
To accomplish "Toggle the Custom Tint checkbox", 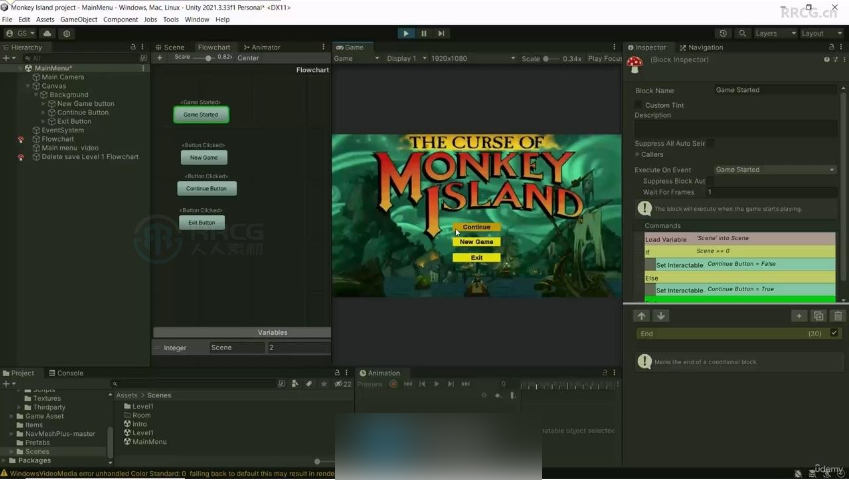I will [x=638, y=105].
